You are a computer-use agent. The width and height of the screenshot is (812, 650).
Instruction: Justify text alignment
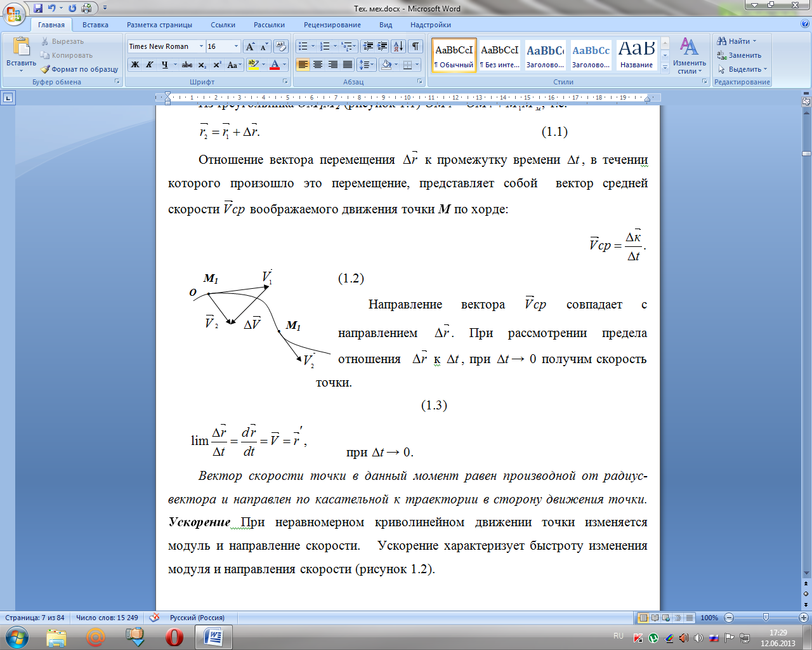[x=348, y=65]
